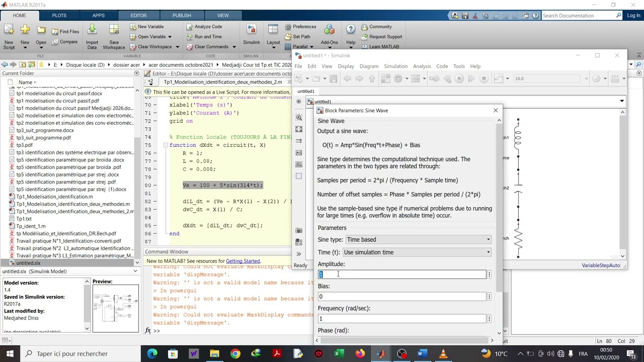This screenshot has height=362, width=644.
Task: Click New Variable in ribbon
Action: (146, 27)
